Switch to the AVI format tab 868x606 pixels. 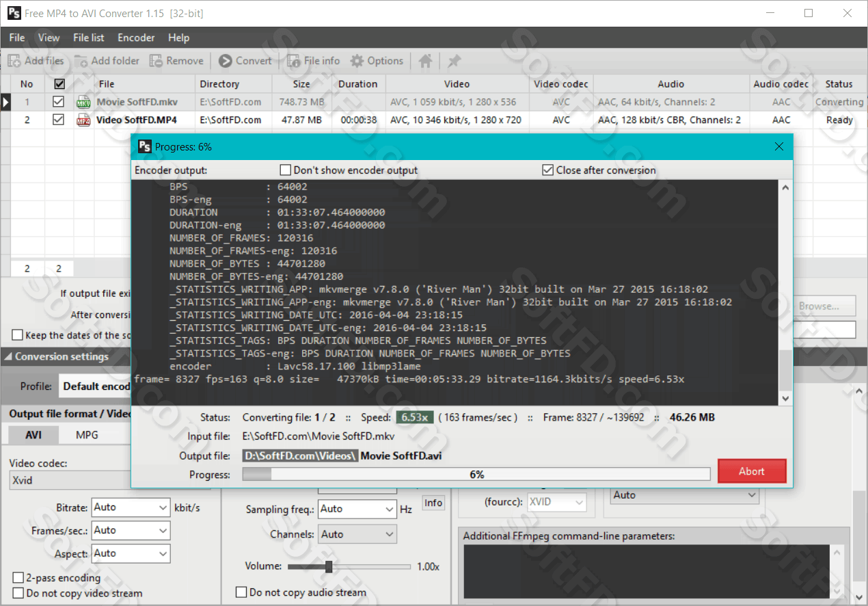[x=33, y=435]
